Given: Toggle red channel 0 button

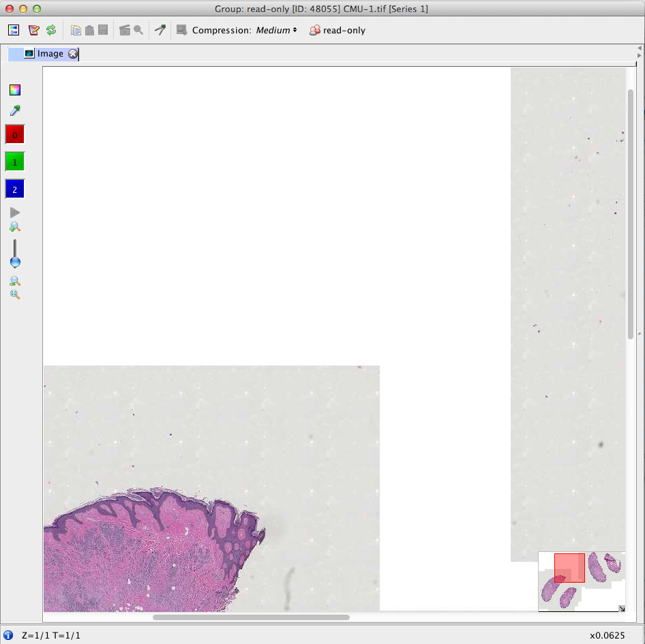Looking at the screenshot, I should point(15,135).
